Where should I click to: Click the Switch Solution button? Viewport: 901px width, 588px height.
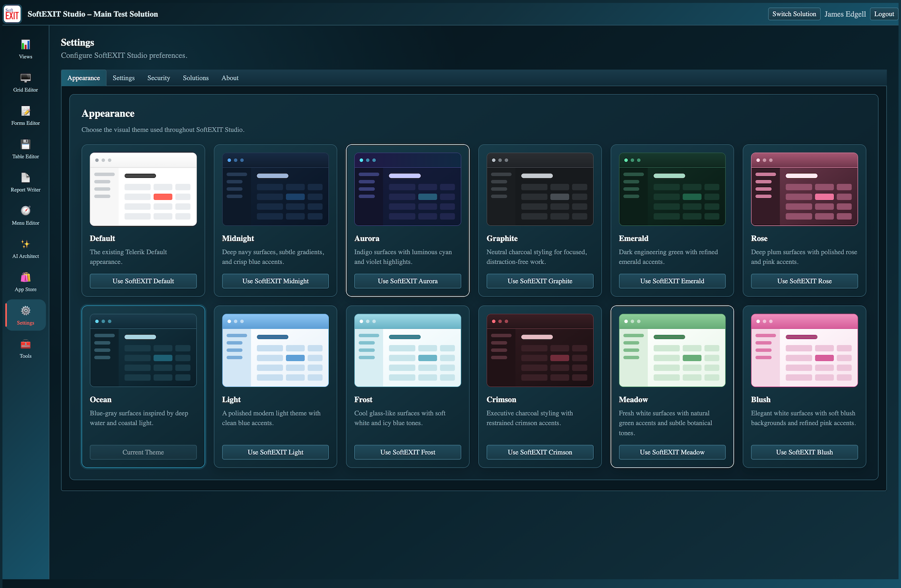coord(794,14)
